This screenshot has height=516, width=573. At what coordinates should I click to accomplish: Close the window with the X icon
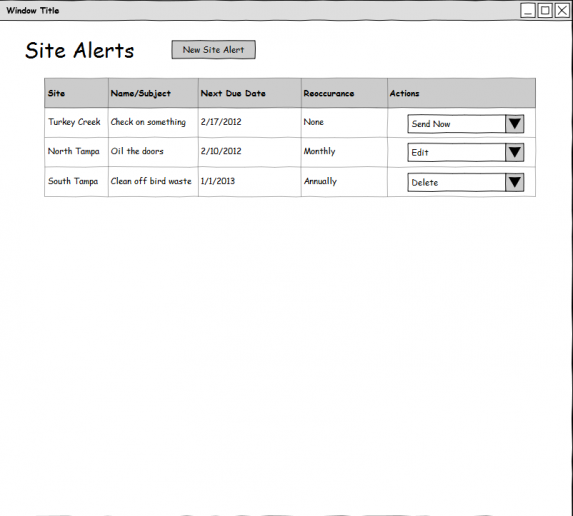tap(562, 11)
